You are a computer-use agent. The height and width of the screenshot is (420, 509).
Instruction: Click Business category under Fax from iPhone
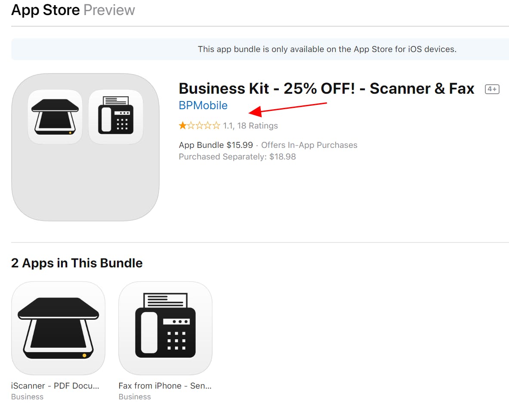pyautogui.click(x=135, y=397)
